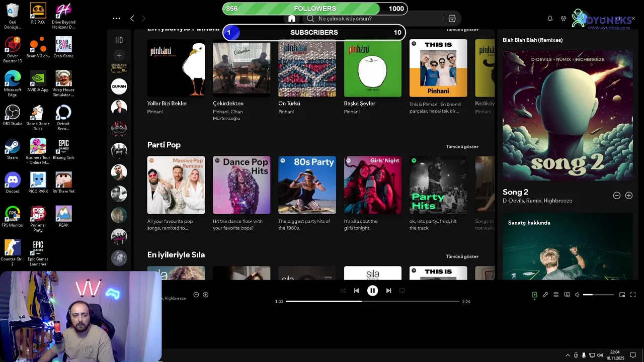Image resolution: width=644 pixels, height=362 pixels.
Task: Go back with Spotify's left arrow
Action: pos(132,18)
